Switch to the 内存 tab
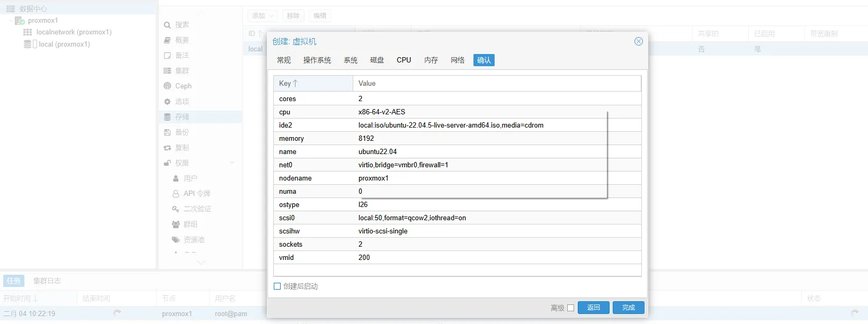The image size is (868, 324). click(x=431, y=60)
